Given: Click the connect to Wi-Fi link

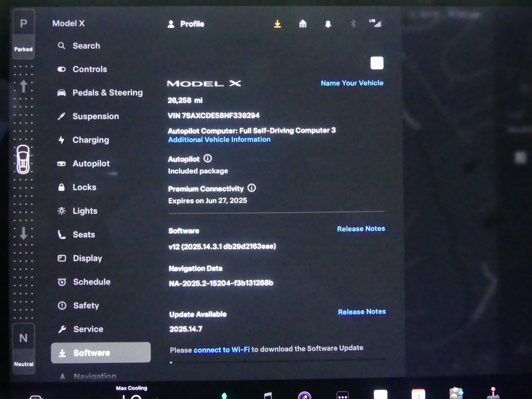Looking at the screenshot, I should click(221, 350).
